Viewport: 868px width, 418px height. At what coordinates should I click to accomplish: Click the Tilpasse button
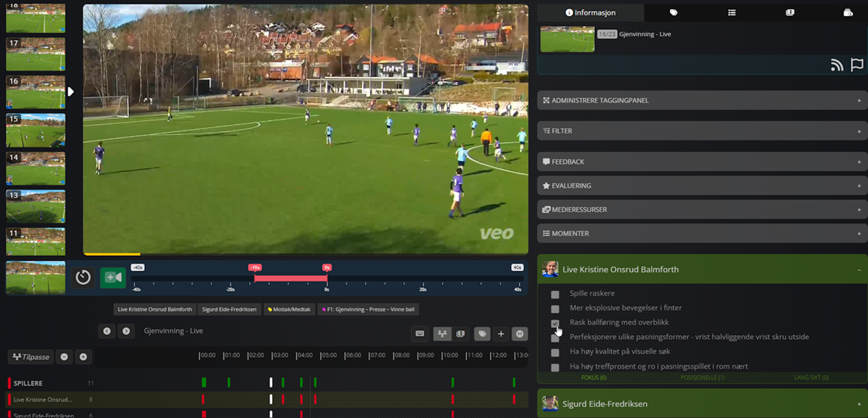pyautogui.click(x=31, y=357)
